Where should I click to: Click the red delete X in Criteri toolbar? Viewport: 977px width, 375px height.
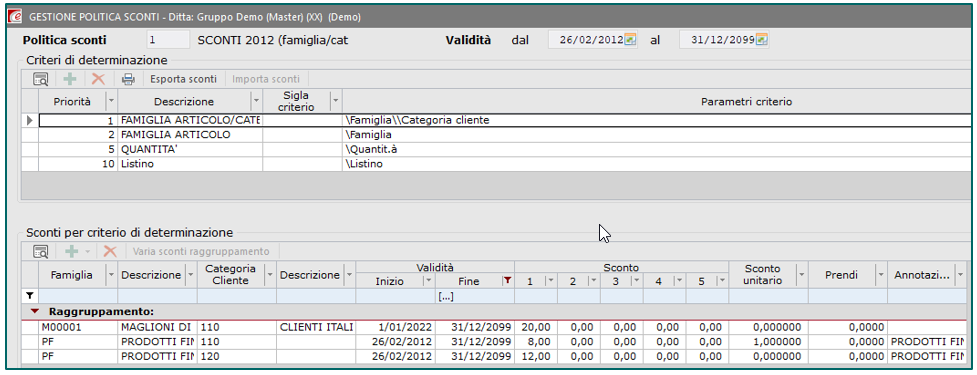[98, 79]
